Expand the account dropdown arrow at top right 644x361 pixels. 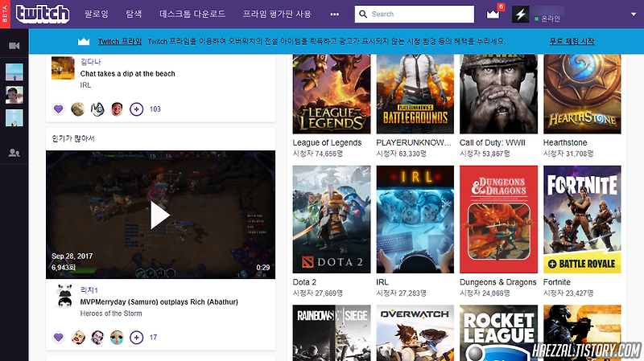pos(633,14)
